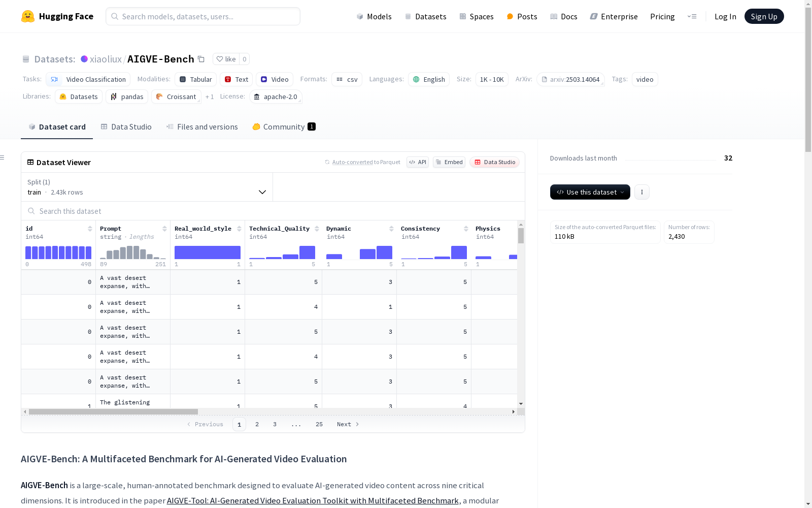812x508 pixels.
Task: Expand the Split train dropdown
Action: [147, 187]
